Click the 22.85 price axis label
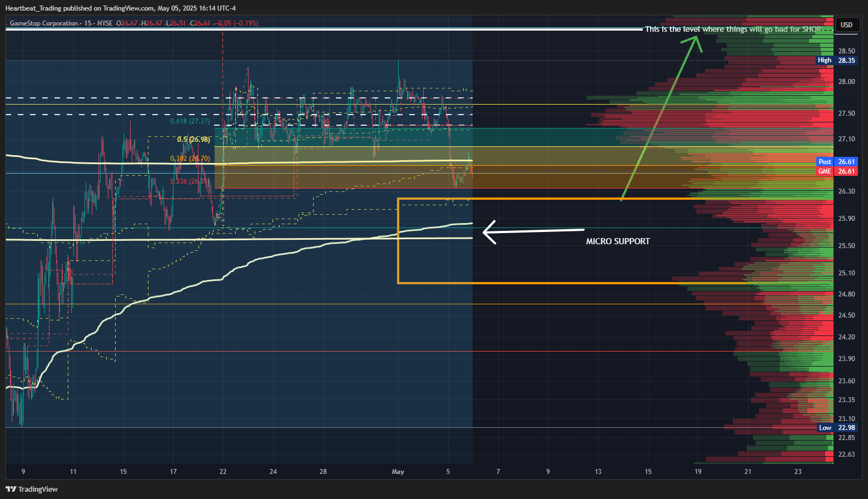868x499 pixels. pos(846,438)
